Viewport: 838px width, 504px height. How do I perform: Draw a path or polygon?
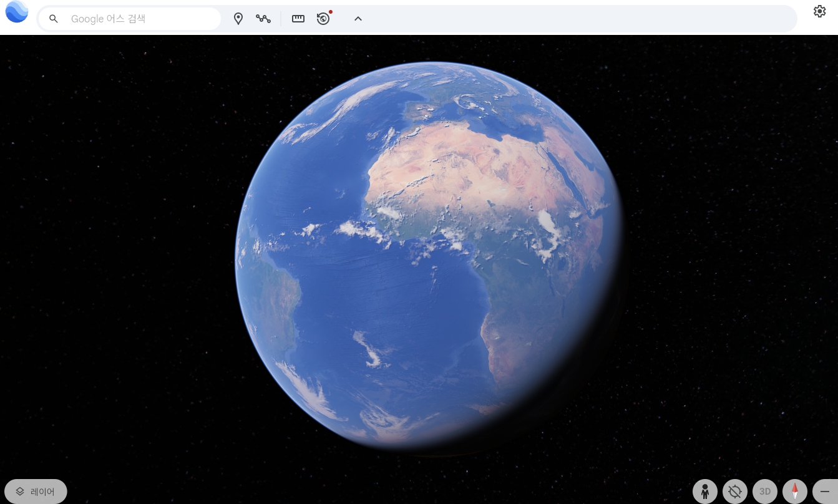pyautogui.click(x=263, y=19)
